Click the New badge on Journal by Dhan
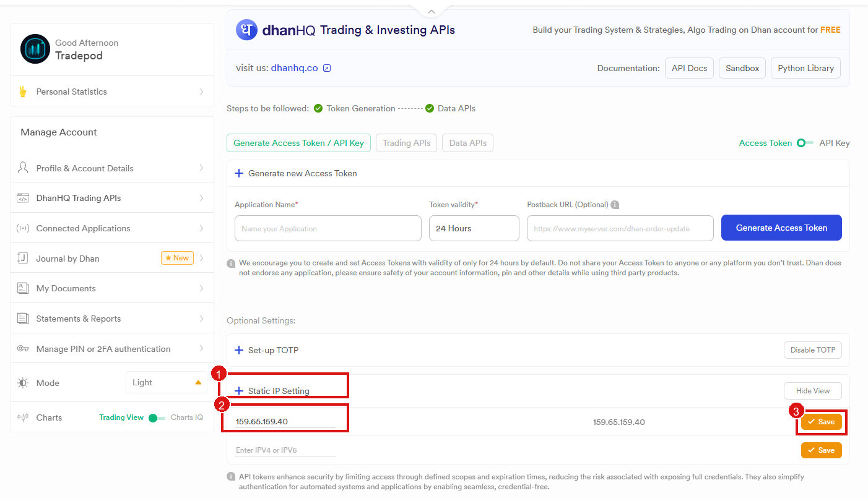 (x=177, y=258)
